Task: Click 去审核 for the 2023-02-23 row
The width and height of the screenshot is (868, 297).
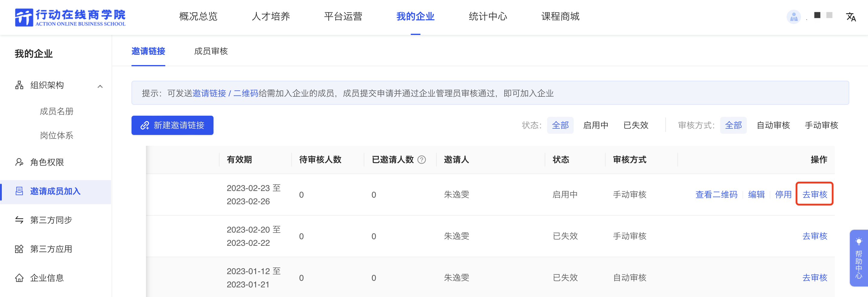Action: pos(814,194)
